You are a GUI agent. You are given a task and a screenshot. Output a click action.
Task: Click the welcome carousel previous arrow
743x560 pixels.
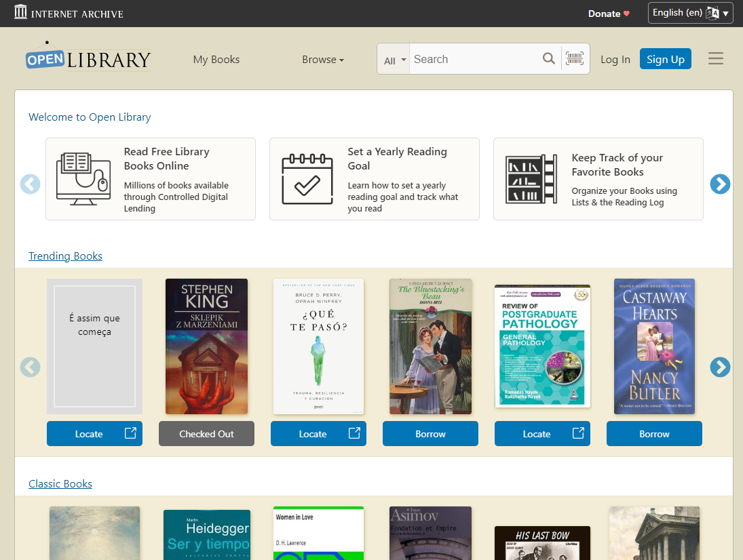(31, 184)
